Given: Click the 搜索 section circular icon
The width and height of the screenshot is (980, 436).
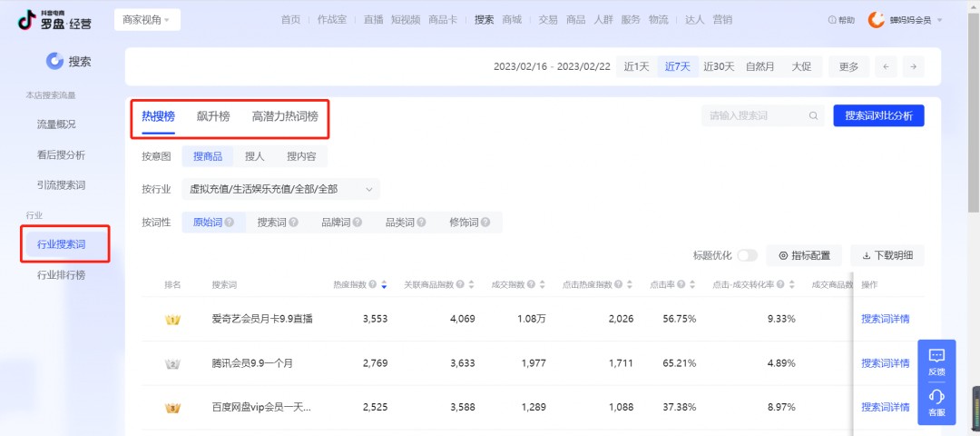Looking at the screenshot, I should [55, 61].
